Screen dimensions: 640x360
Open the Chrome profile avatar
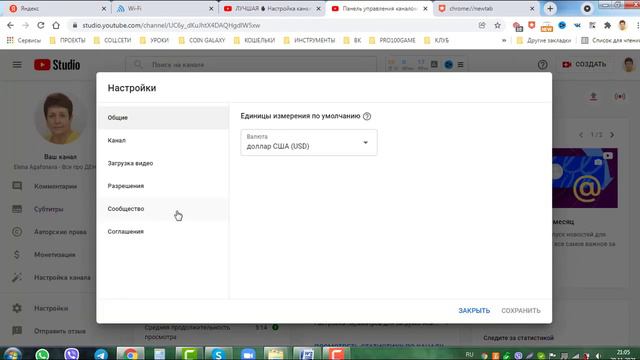coord(622,25)
